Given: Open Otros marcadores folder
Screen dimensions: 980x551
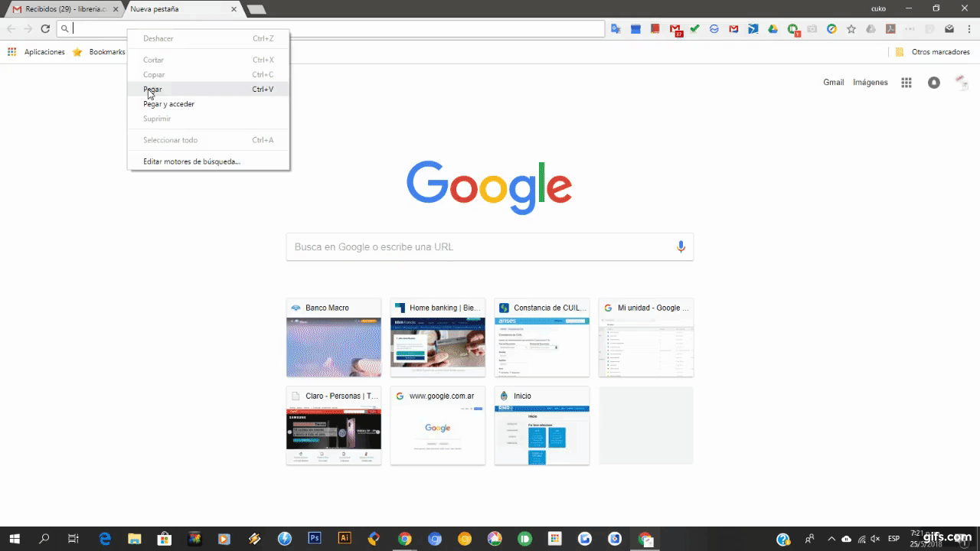Looking at the screenshot, I should tap(933, 52).
